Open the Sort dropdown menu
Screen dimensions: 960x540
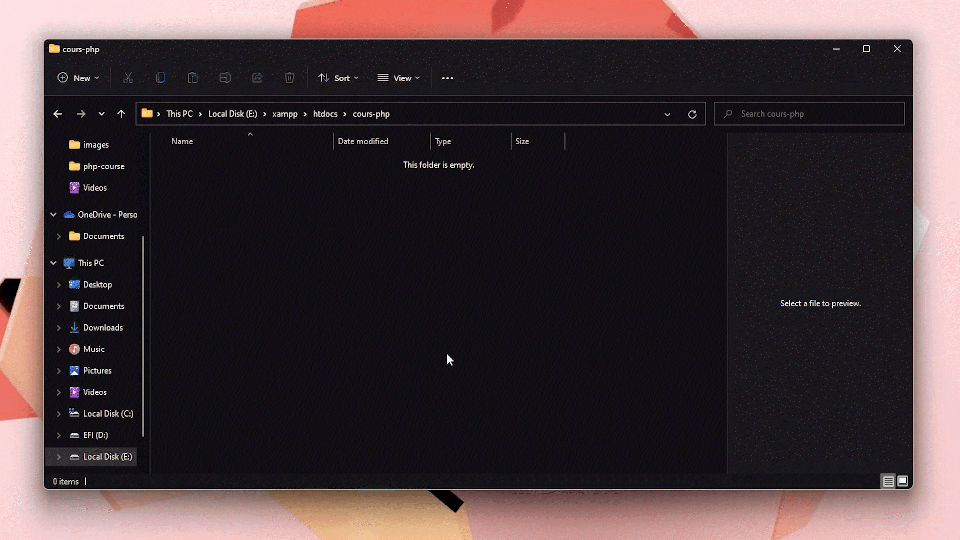(338, 78)
